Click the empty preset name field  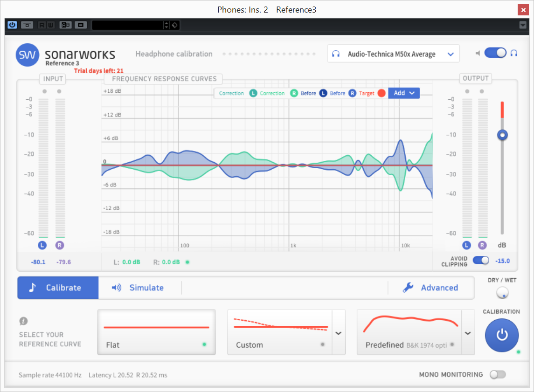click(x=128, y=25)
